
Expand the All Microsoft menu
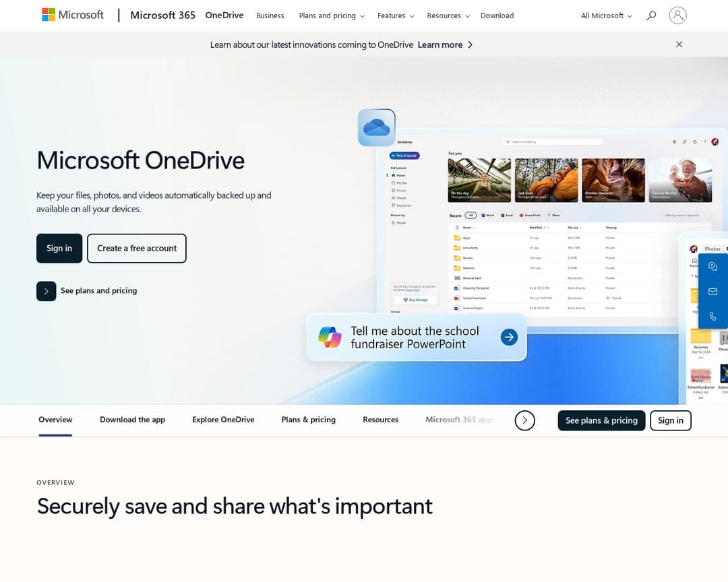click(607, 15)
